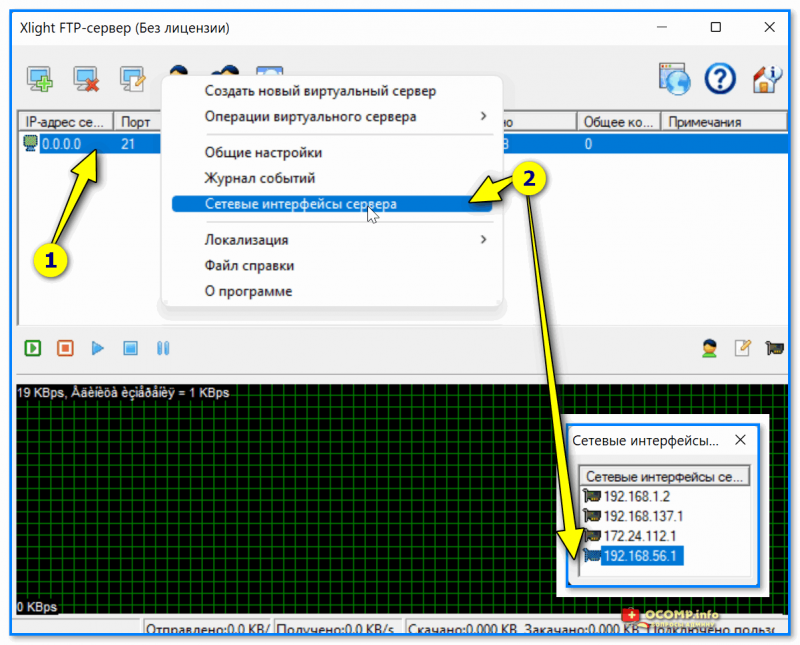
Task: Expand 'Операции виртуального сервера' submenu
Action: (332, 116)
